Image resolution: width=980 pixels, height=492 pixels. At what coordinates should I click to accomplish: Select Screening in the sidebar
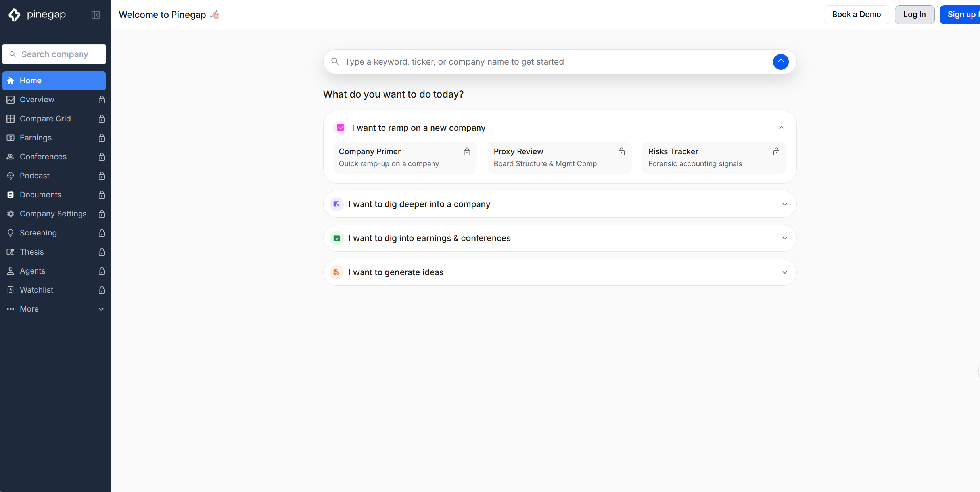[54, 233]
